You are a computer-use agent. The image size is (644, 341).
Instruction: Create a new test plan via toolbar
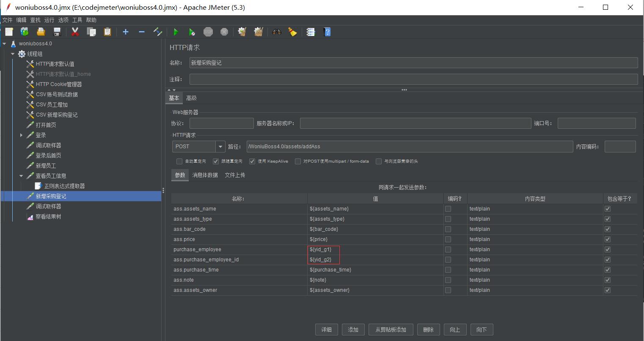(9, 32)
